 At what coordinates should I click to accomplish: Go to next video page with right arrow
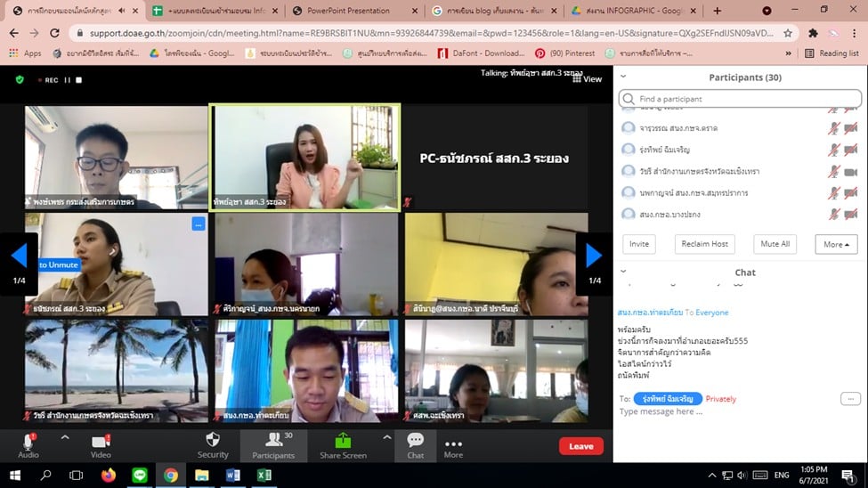coord(594,256)
